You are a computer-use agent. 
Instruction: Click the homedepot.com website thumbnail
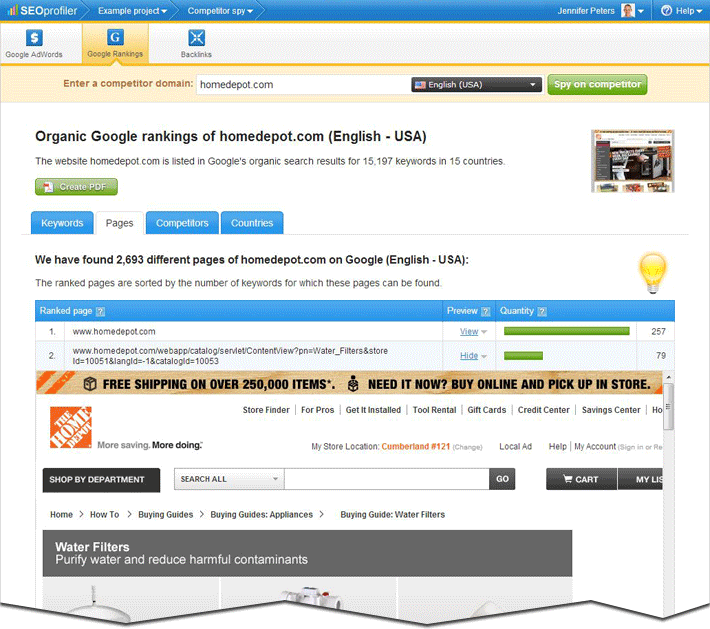coord(633,161)
